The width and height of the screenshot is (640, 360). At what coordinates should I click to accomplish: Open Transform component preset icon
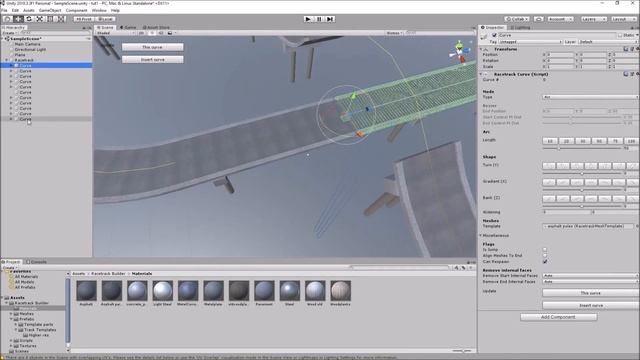click(632, 49)
